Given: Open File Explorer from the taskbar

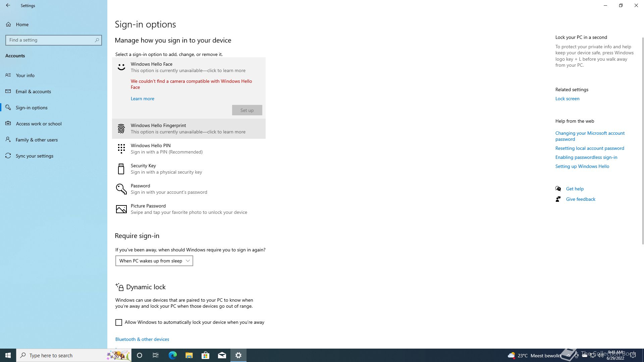Looking at the screenshot, I should tap(189, 355).
